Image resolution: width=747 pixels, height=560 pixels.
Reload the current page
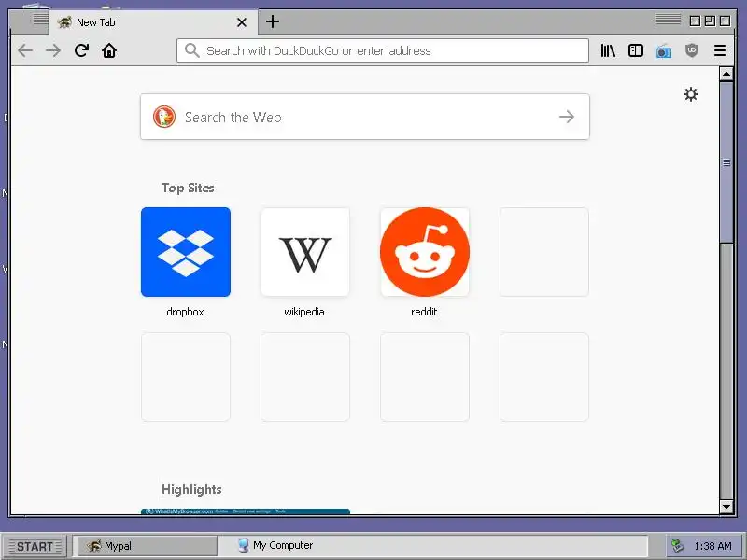click(81, 50)
